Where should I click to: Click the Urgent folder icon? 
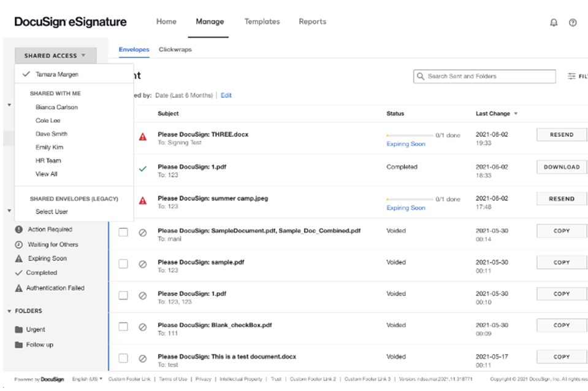[x=19, y=330]
